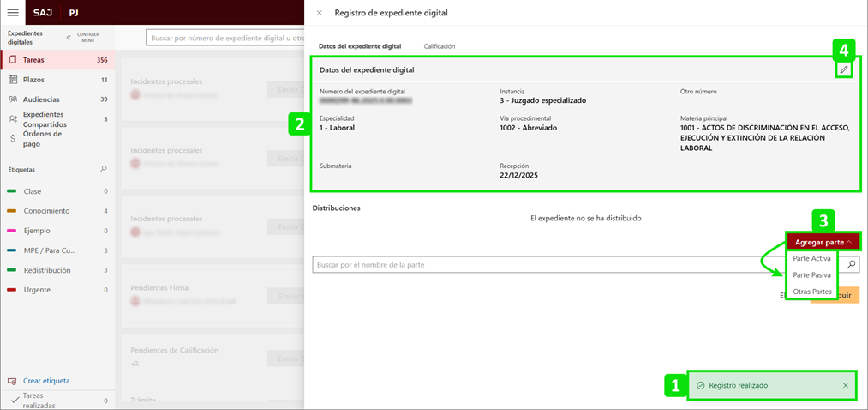The width and height of the screenshot is (868, 410).
Task: Open the Audiencias section
Action: pos(41,99)
